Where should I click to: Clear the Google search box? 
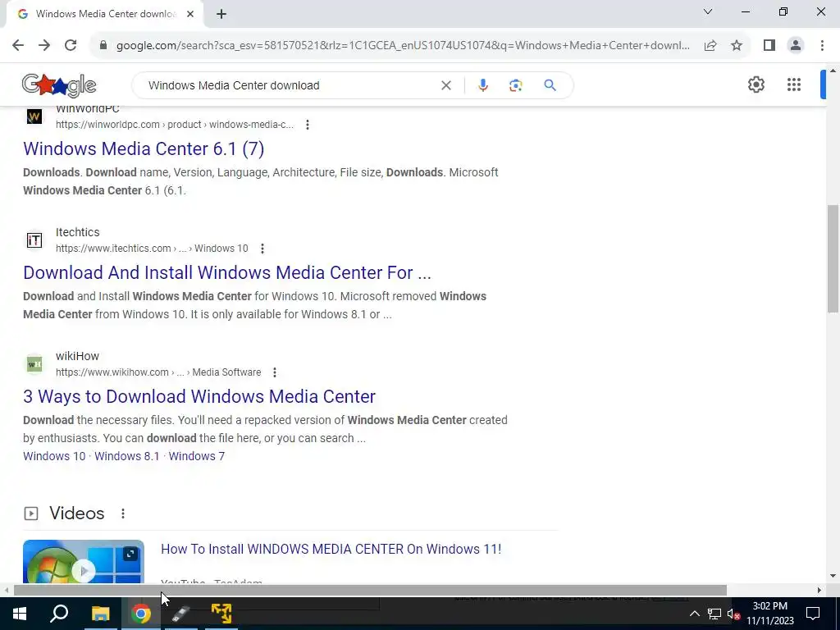point(445,85)
